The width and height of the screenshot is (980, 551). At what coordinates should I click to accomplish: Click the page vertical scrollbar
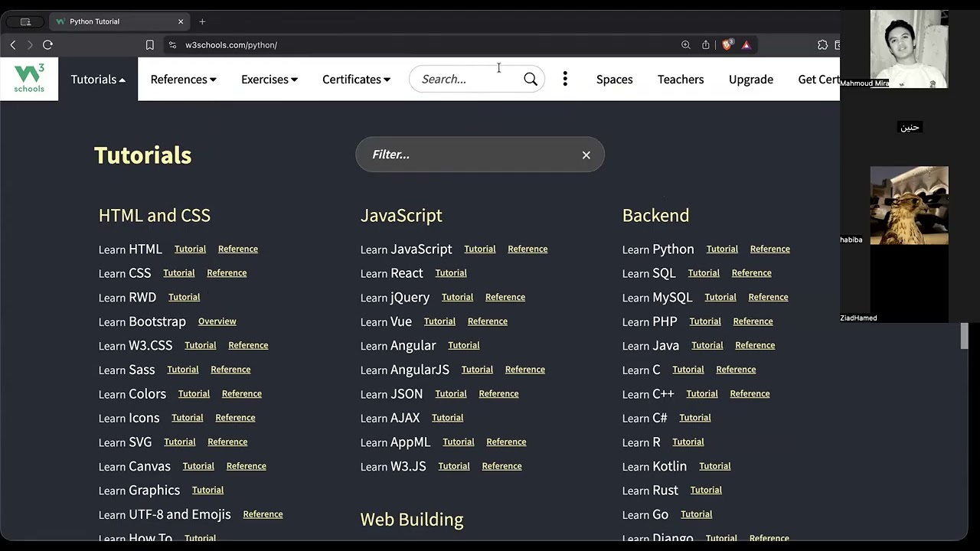click(x=965, y=336)
